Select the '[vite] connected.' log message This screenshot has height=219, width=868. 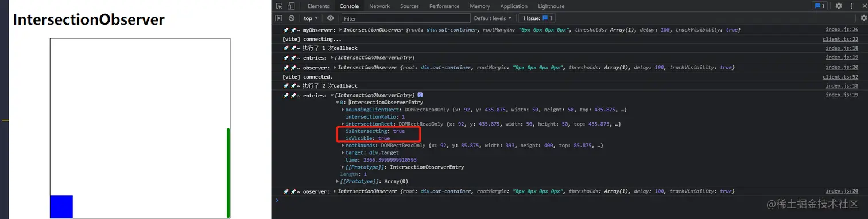click(x=307, y=77)
